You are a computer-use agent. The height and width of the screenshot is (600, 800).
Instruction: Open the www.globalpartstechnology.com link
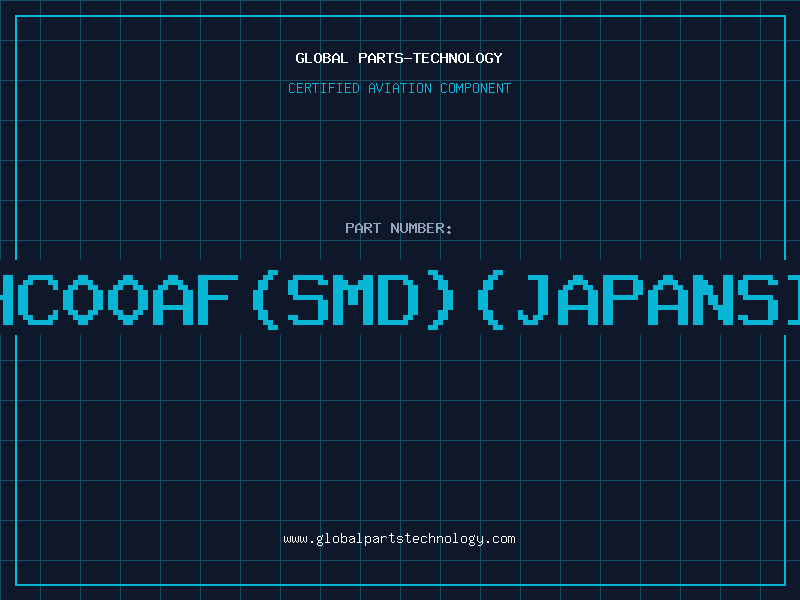click(x=399, y=539)
